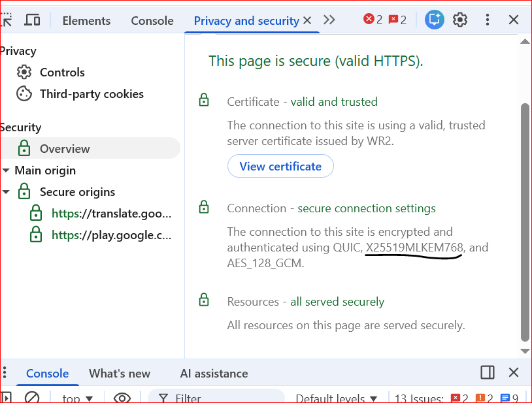Open the What's new drawer tab
This screenshot has width=532, height=403.
[120, 374]
